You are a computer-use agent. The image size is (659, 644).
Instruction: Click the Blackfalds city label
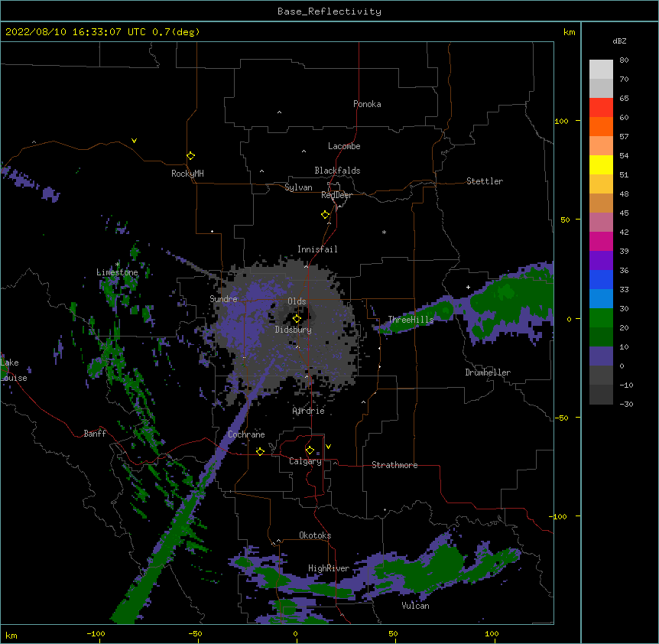click(x=337, y=171)
